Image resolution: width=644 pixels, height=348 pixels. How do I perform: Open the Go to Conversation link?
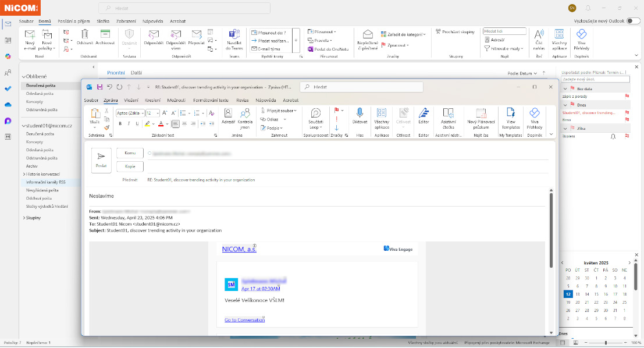click(244, 320)
